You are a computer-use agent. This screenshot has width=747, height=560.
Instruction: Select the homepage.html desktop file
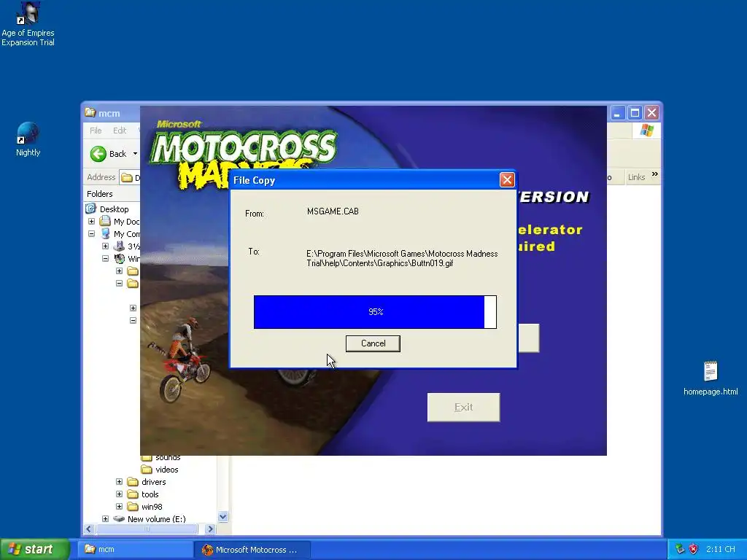coord(711,378)
